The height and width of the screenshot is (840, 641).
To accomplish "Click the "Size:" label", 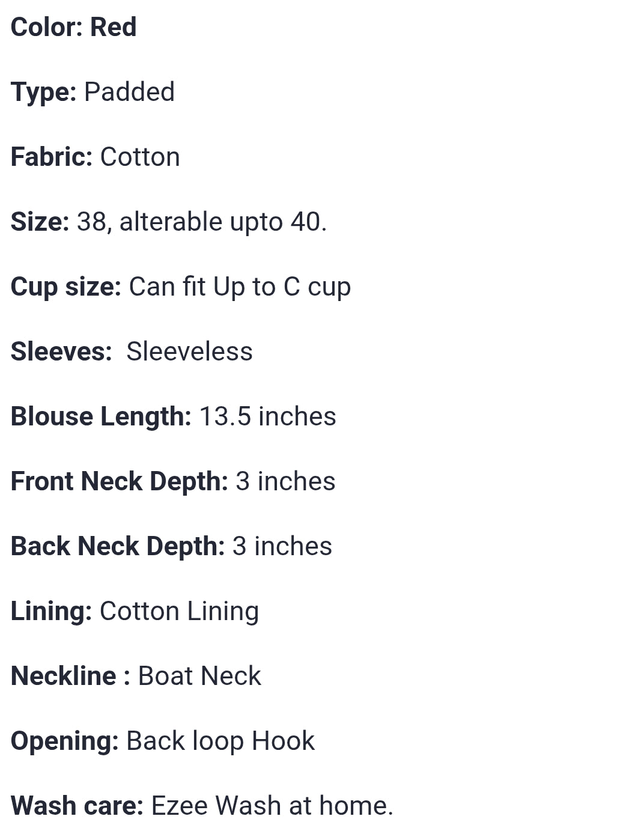I will 40,222.
